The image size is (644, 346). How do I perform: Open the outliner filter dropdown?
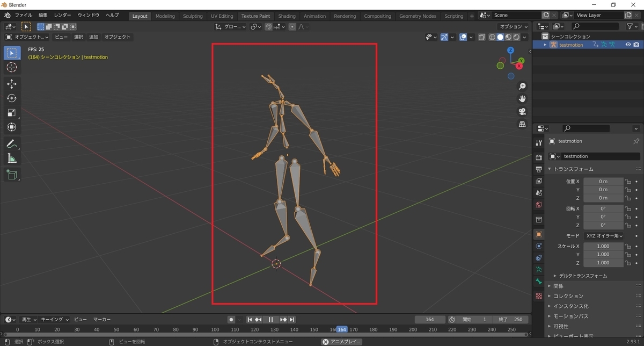point(632,26)
